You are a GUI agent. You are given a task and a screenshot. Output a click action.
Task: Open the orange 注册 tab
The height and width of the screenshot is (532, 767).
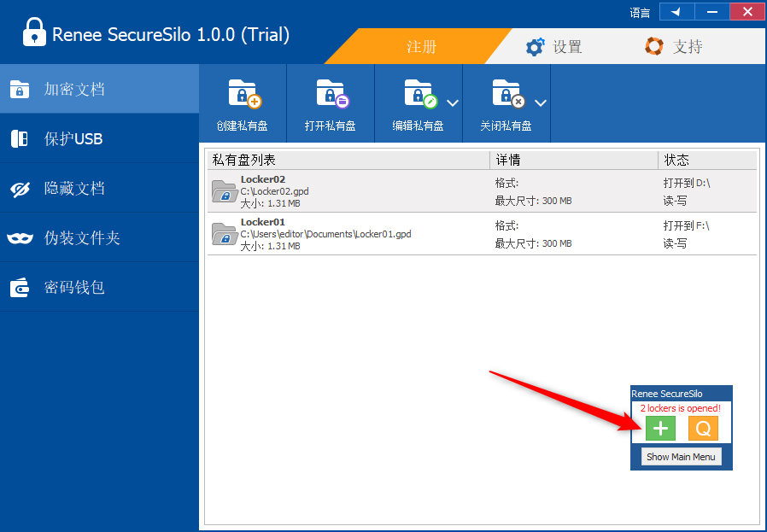click(x=421, y=46)
